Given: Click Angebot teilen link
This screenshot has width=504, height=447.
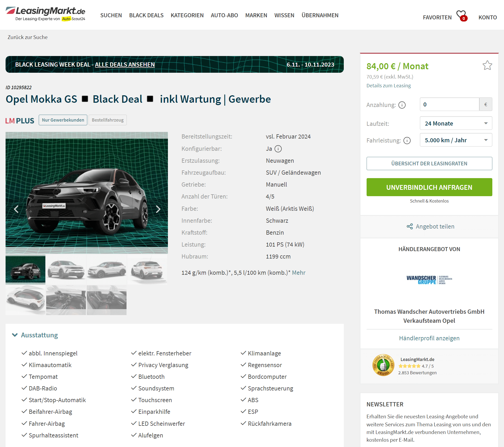Looking at the screenshot, I should (x=435, y=226).
